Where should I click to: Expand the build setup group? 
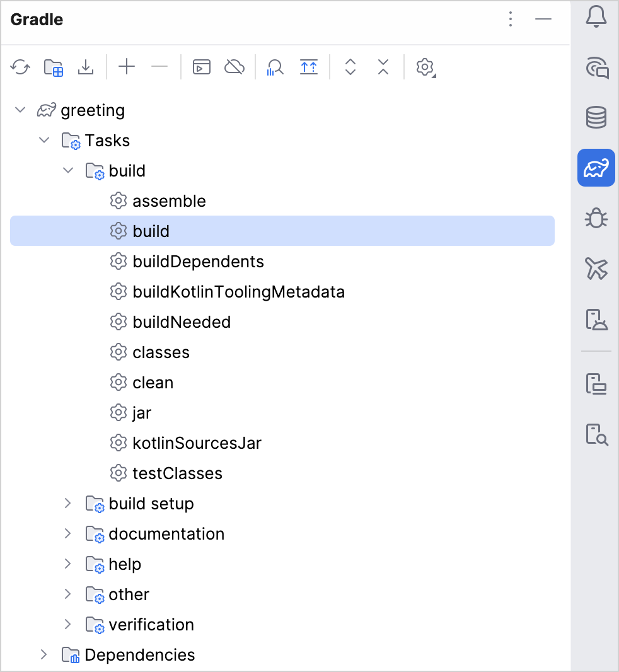(67, 504)
